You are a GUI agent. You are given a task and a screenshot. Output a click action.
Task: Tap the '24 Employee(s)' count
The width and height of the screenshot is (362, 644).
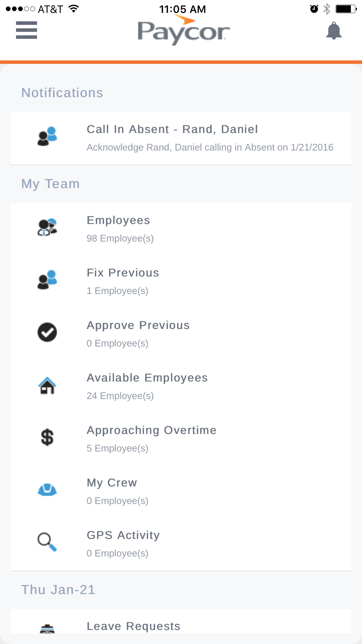[x=120, y=396]
